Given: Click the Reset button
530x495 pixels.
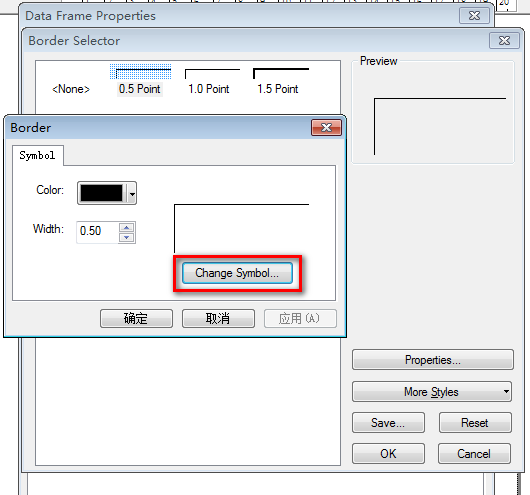Looking at the screenshot, I should click(x=475, y=423).
